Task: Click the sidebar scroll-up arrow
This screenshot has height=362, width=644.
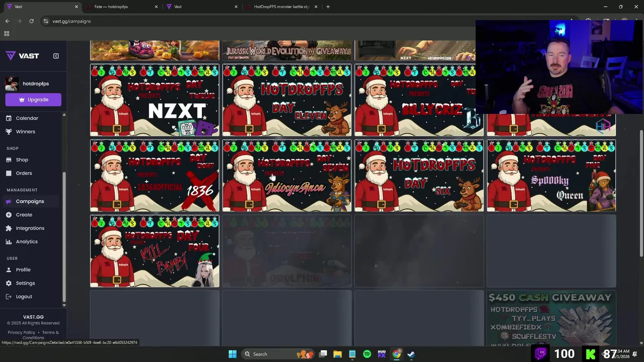Action: click(x=64, y=115)
